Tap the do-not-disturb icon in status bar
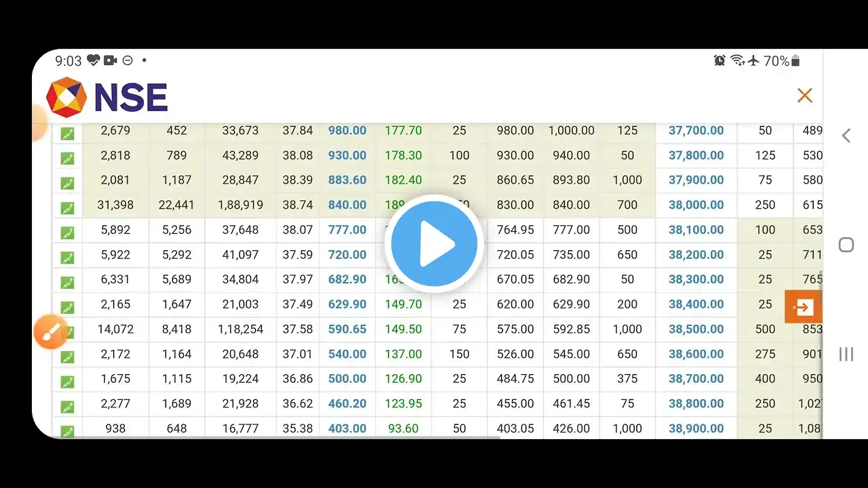This screenshot has height=488, width=868. tap(127, 60)
